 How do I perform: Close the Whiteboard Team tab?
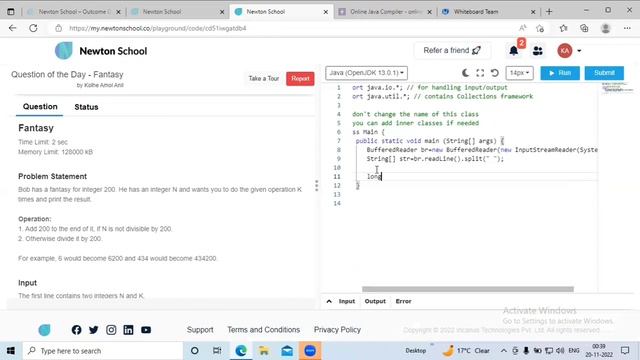(533, 12)
